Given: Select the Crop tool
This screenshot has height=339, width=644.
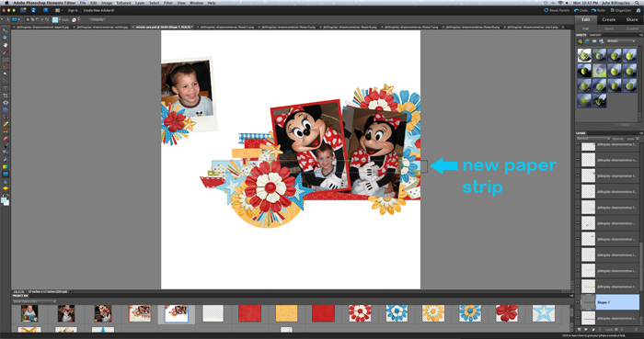Looking at the screenshot, I should pos(6,96).
